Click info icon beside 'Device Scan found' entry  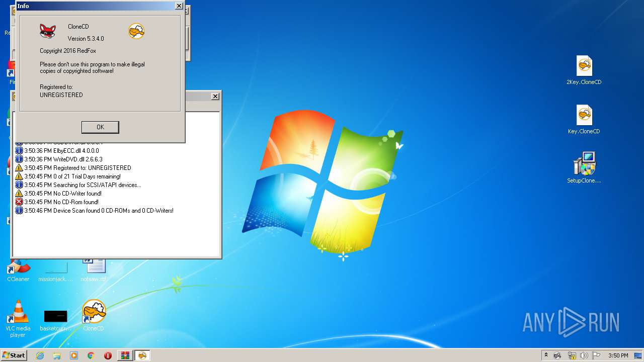click(19, 211)
